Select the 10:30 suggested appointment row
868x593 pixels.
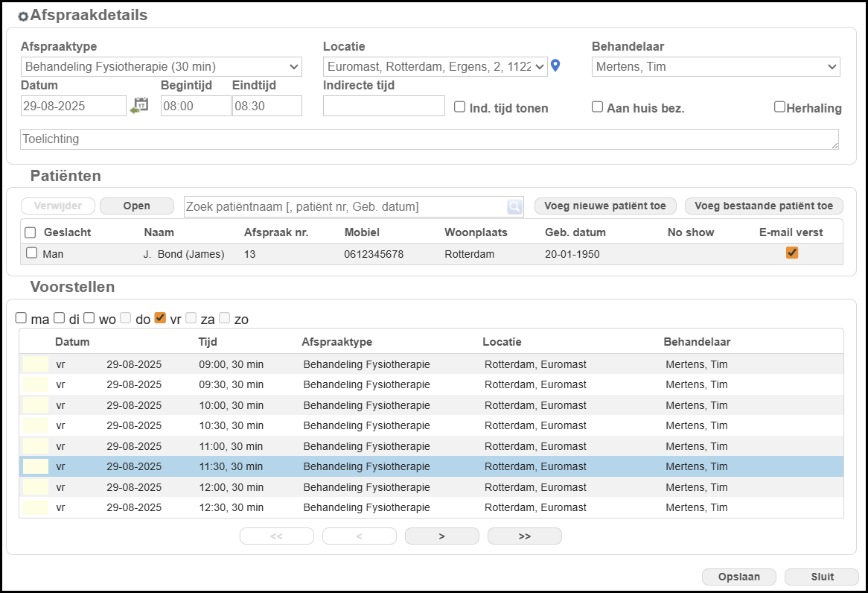point(430,425)
